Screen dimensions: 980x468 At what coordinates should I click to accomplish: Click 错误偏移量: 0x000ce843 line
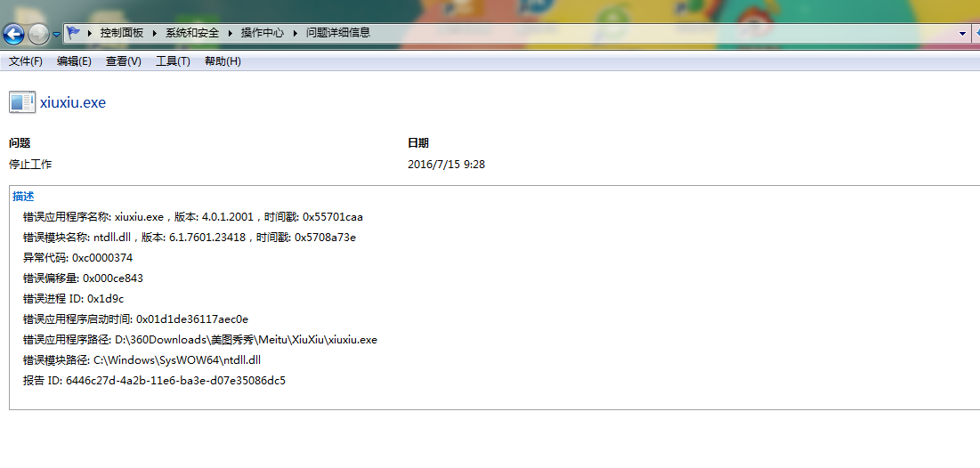coord(83,278)
